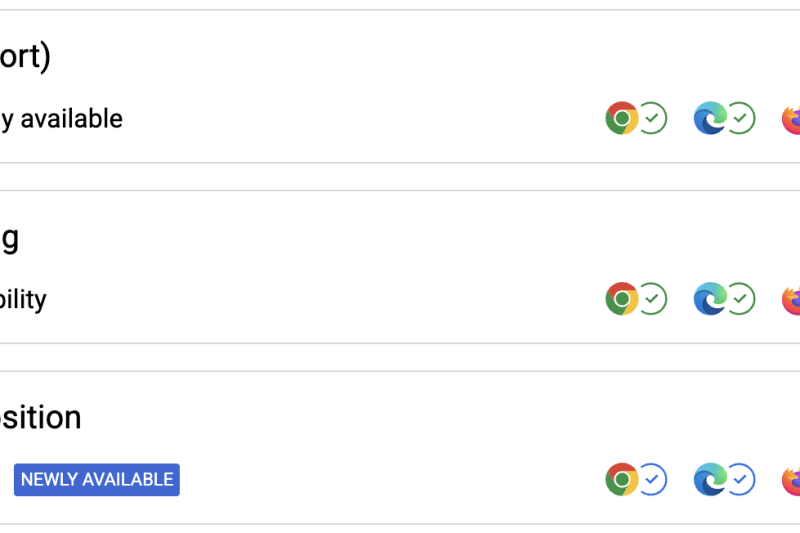Click green checkmark beside Edge in 'bility' row

pyautogui.click(x=740, y=298)
